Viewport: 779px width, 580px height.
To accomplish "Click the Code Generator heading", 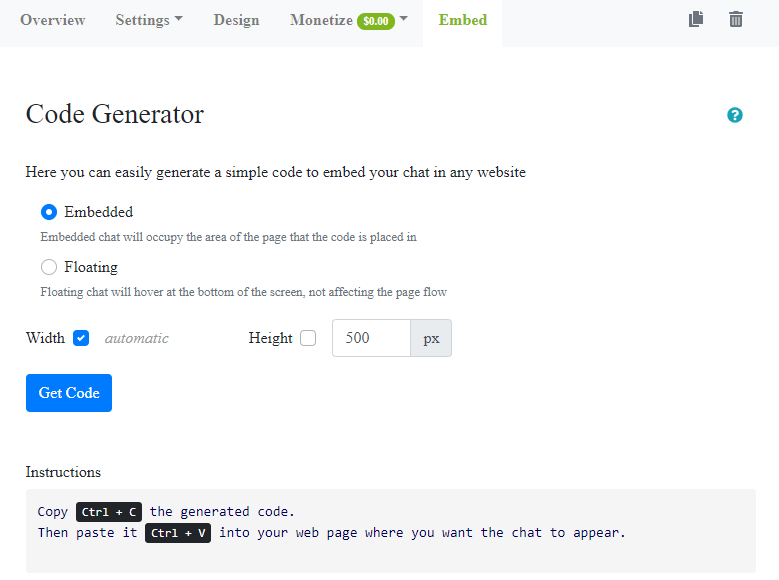I will 115,114.
